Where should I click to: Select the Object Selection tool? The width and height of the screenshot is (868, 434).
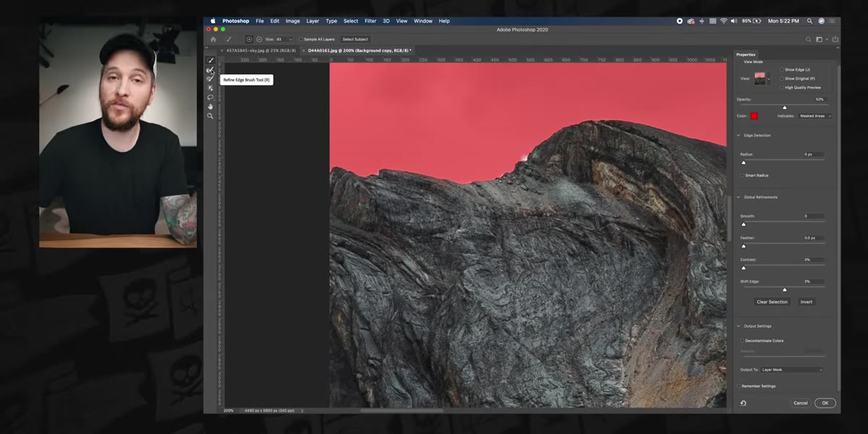[210, 88]
